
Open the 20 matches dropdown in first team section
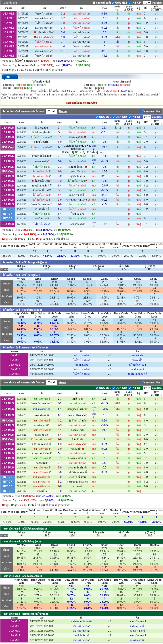(146, 117)
